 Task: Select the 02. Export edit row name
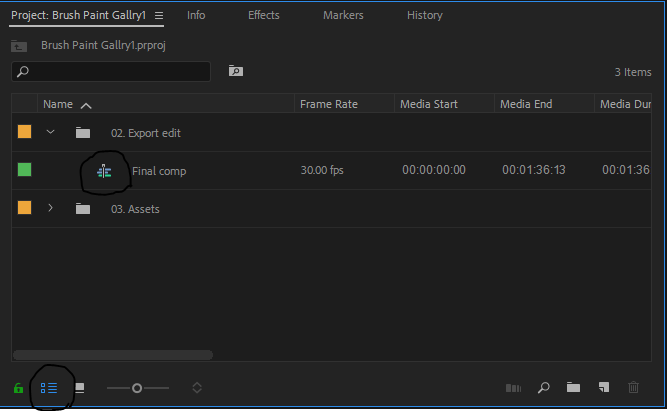point(146,133)
